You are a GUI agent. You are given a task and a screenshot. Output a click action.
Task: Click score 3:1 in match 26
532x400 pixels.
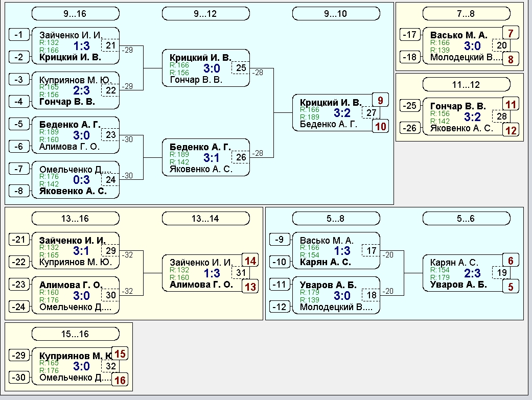[212, 158]
